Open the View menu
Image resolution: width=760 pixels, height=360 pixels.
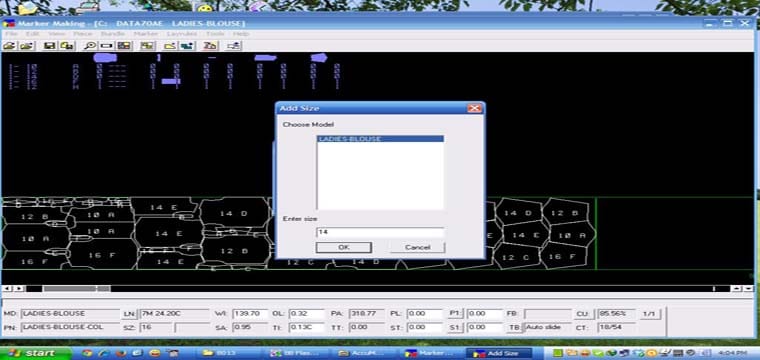[x=57, y=34]
